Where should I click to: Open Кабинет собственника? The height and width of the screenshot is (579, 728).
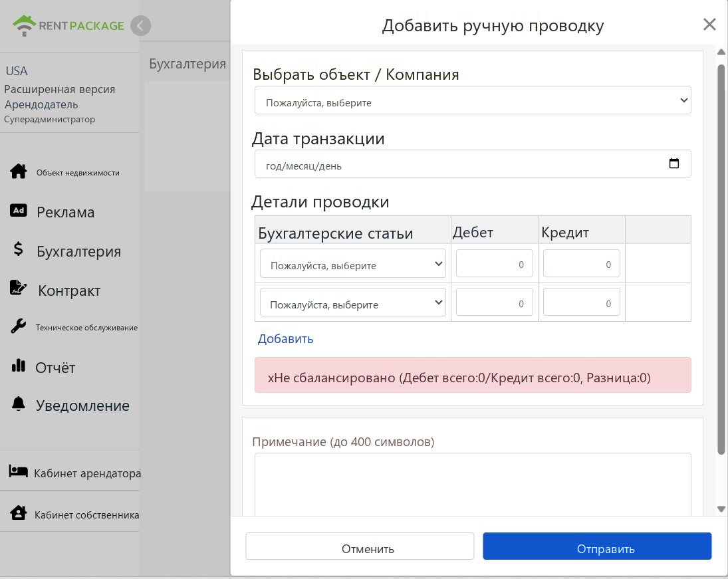click(x=87, y=515)
